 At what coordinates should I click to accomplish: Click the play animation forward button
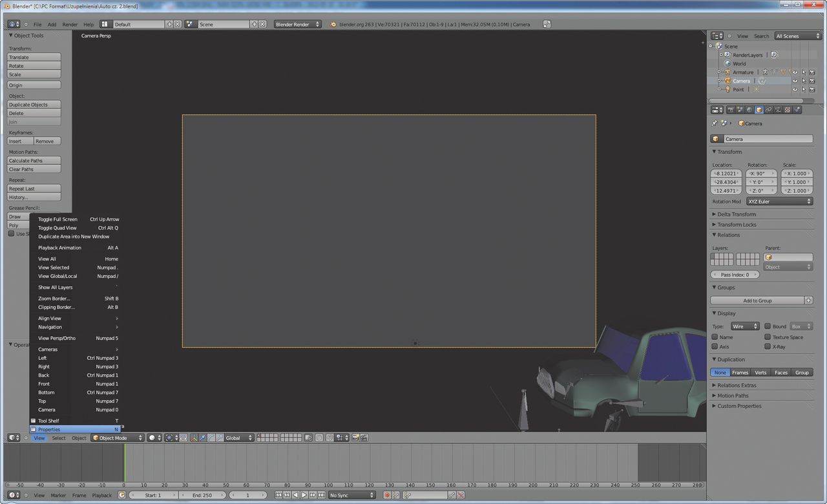tap(304, 495)
